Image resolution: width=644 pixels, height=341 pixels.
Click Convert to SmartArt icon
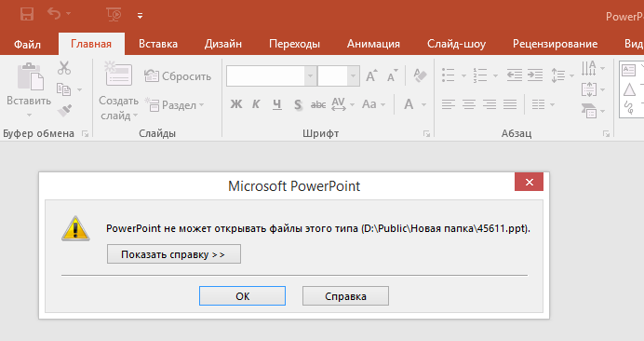(x=588, y=111)
